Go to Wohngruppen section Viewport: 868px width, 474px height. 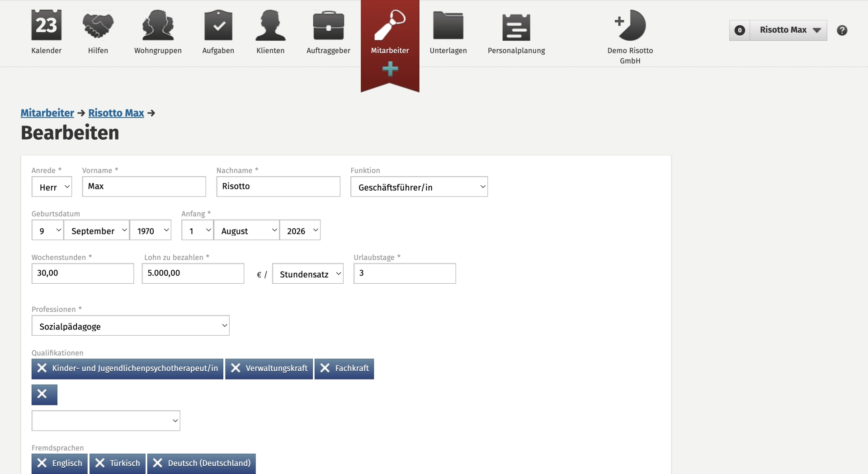click(x=158, y=33)
